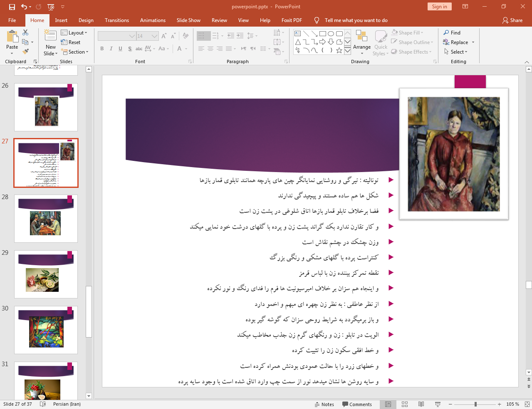Toggle Strikethrough formatting

(139, 49)
